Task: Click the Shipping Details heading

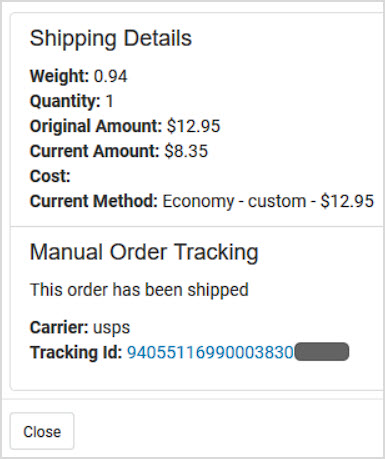Action: pos(111,38)
